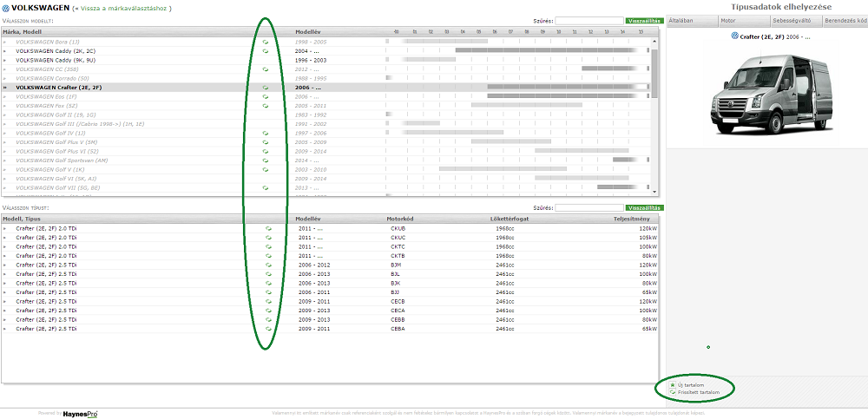Click updated-content icon on Caddy (2K, 2C) row
The height and width of the screenshot is (419, 868).
pos(265,51)
